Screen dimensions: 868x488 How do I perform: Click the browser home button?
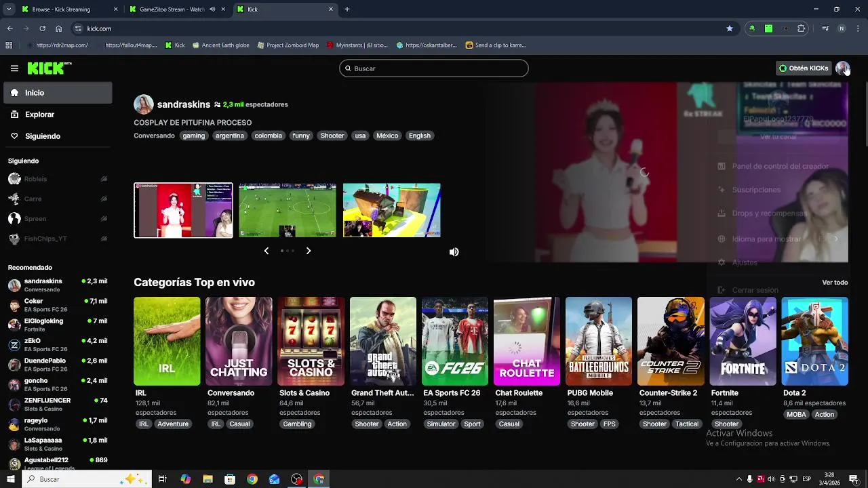59,28
